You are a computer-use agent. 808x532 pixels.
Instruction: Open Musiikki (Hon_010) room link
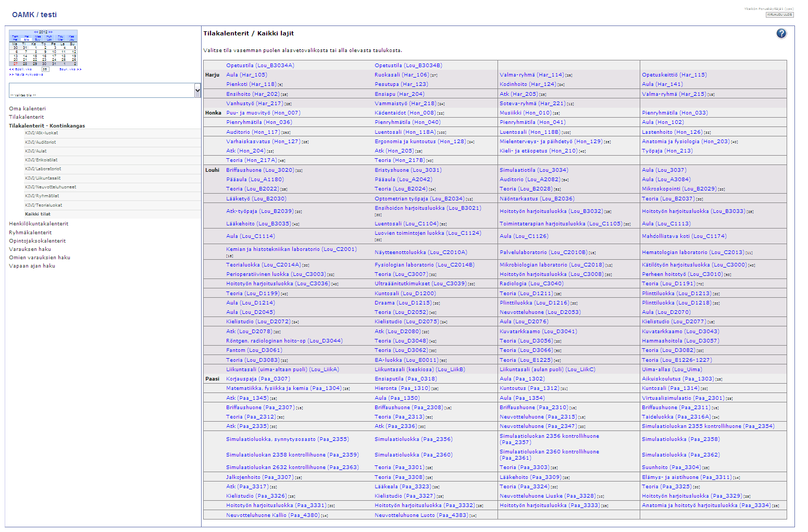[525, 113]
